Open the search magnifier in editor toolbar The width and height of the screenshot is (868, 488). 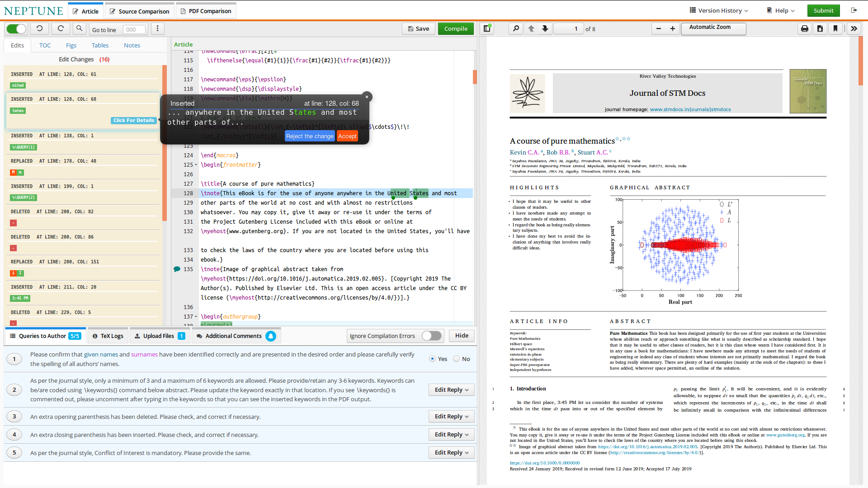[79, 29]
